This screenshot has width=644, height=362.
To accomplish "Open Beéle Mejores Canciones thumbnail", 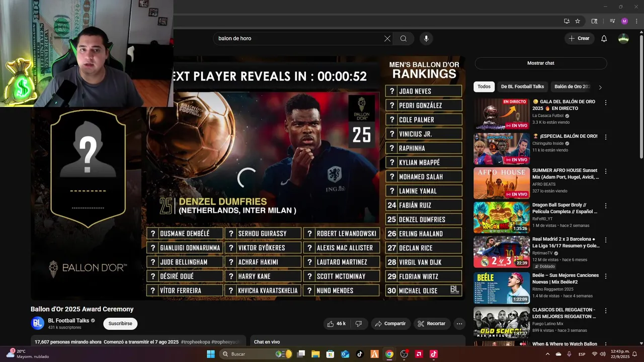I will 502,287.
